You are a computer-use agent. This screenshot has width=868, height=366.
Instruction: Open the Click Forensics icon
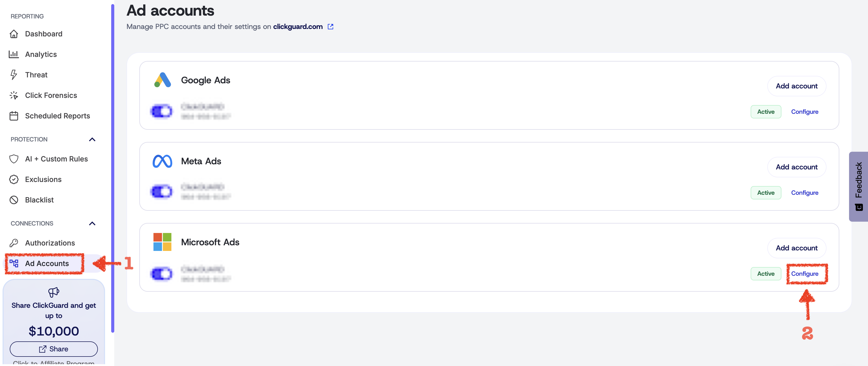pyautogui.click(x=14, y=95)
